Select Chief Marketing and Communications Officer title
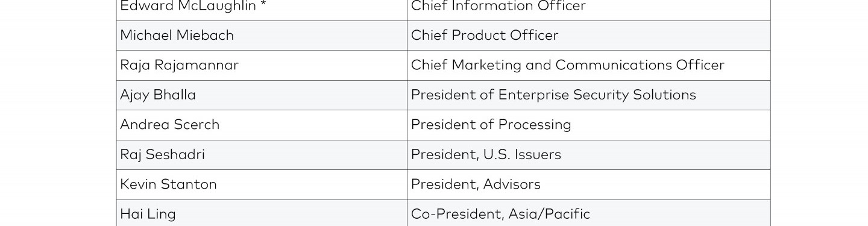Viewport: 868px width, 226px height. 567,65
